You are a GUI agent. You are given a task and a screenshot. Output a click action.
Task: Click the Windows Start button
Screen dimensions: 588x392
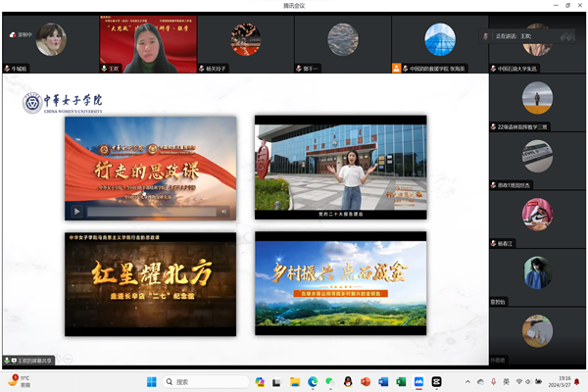pos(151,381)
